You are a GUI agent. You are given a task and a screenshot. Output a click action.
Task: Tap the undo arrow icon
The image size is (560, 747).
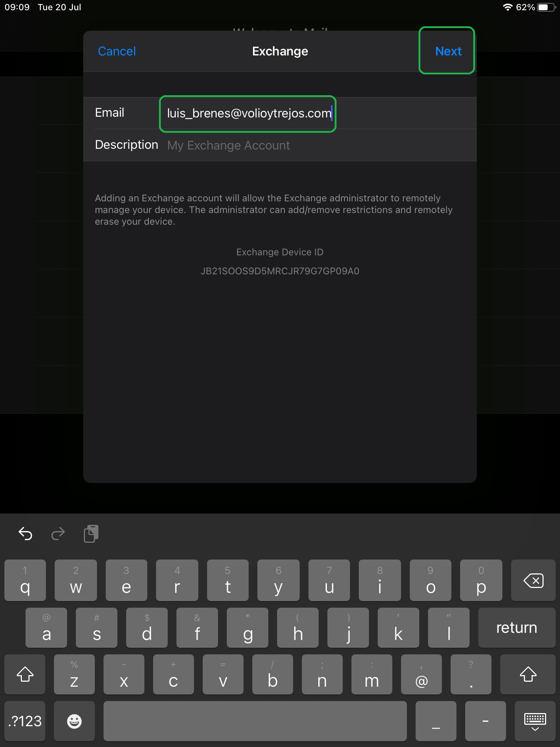(26, 534)
